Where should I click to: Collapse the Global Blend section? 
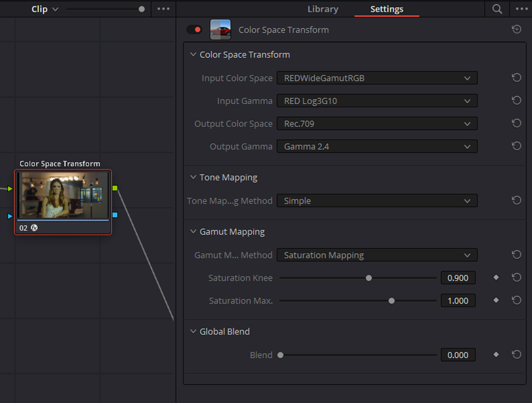(x=193, y=331)
